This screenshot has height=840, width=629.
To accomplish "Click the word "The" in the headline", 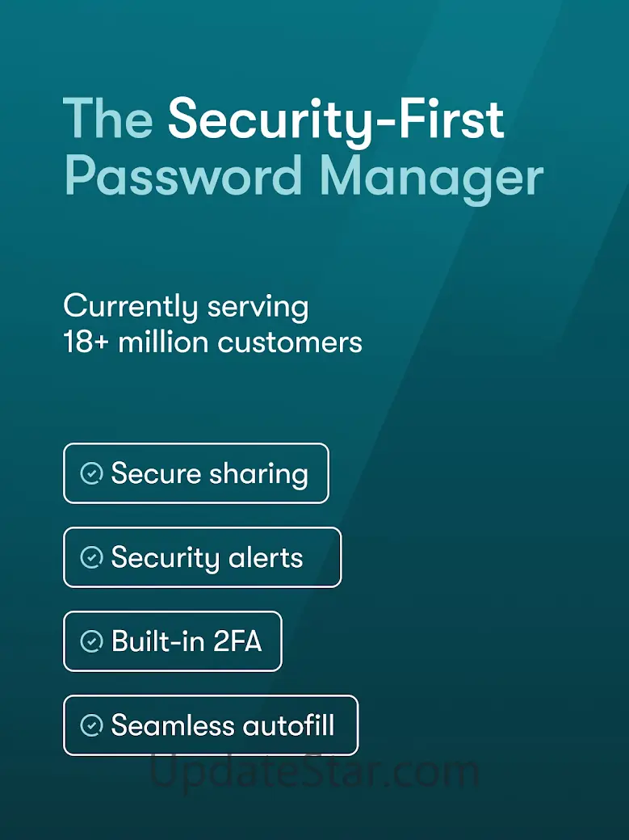I will point(108,118).
